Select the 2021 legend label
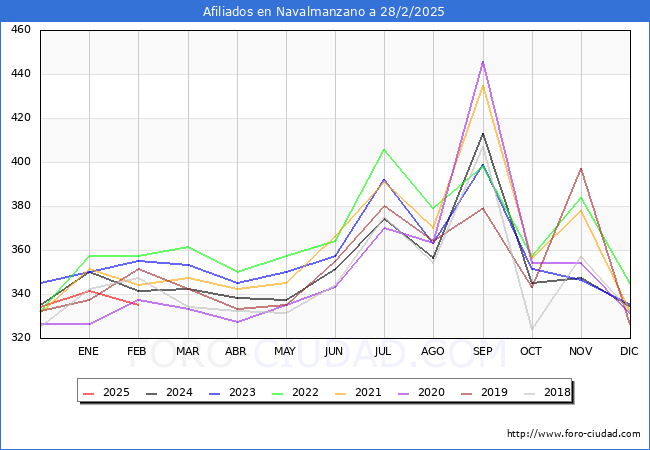Image resolution: width=650 pixels, height=450 pixels. (x=369, y=392)
